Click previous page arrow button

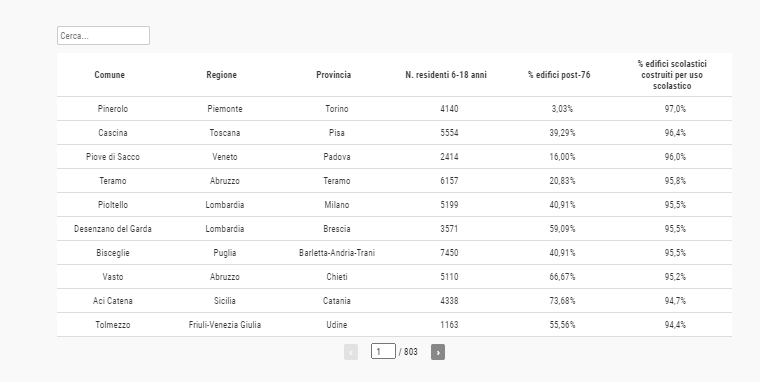click(x=351, y=352)
